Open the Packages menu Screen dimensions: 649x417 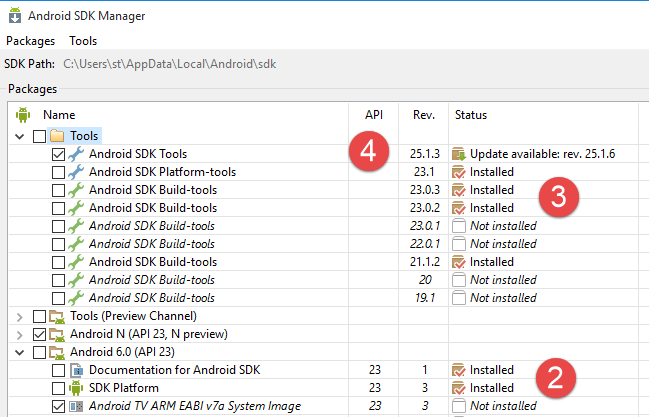click(31, 41)
